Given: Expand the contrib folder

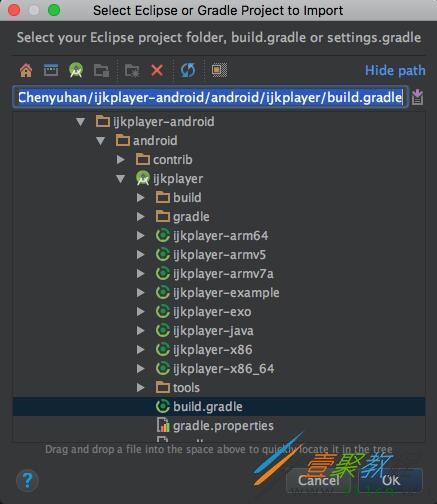Looking at the screenshot, I should (121, 160).
